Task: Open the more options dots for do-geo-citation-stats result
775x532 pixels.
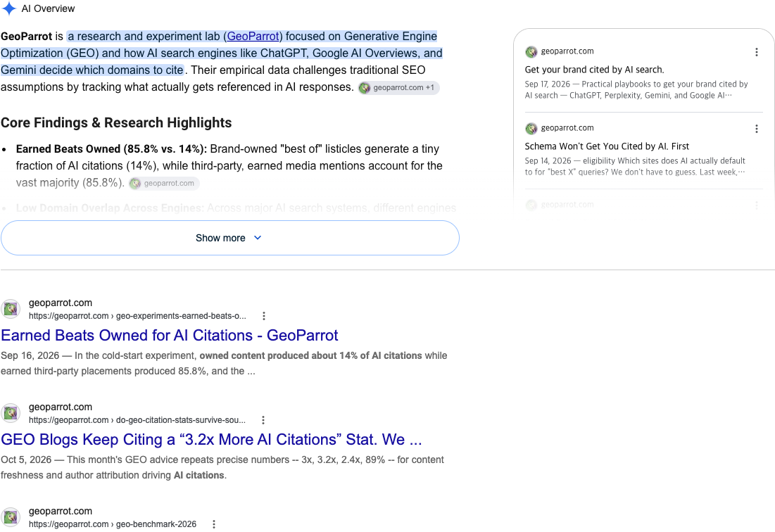Action: 263,420
